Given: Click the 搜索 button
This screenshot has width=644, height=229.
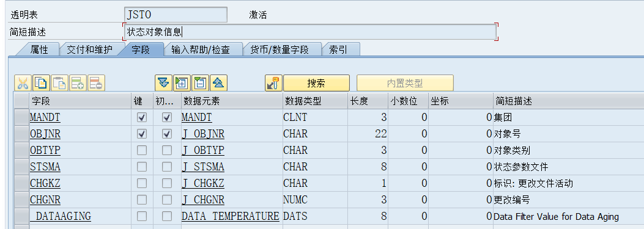Looking at the screenshot, I should [316, 83].
